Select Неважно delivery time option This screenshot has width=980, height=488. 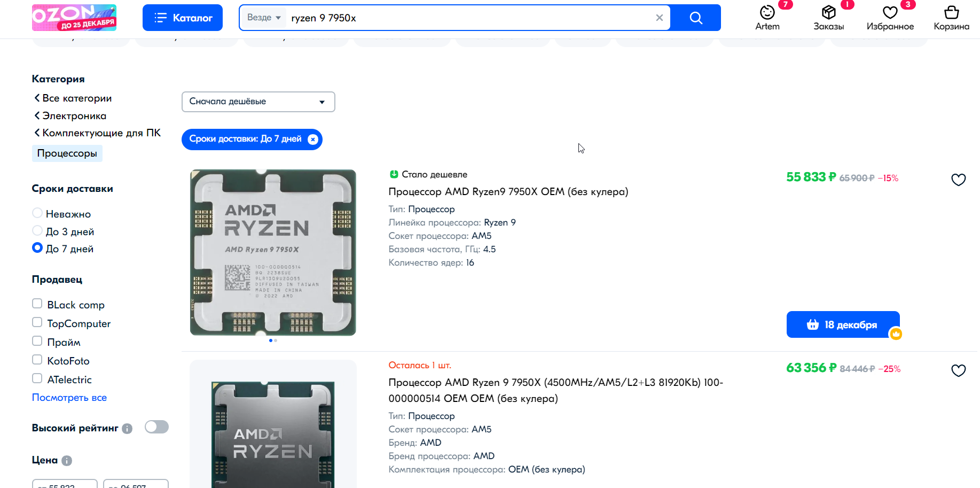(x=37, y=213)
